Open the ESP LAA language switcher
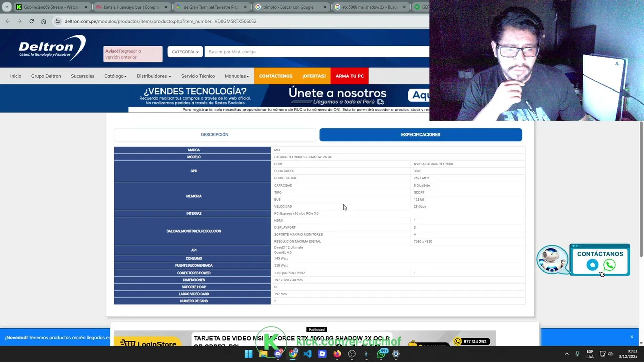644x362 pixels. coord(590,354)
